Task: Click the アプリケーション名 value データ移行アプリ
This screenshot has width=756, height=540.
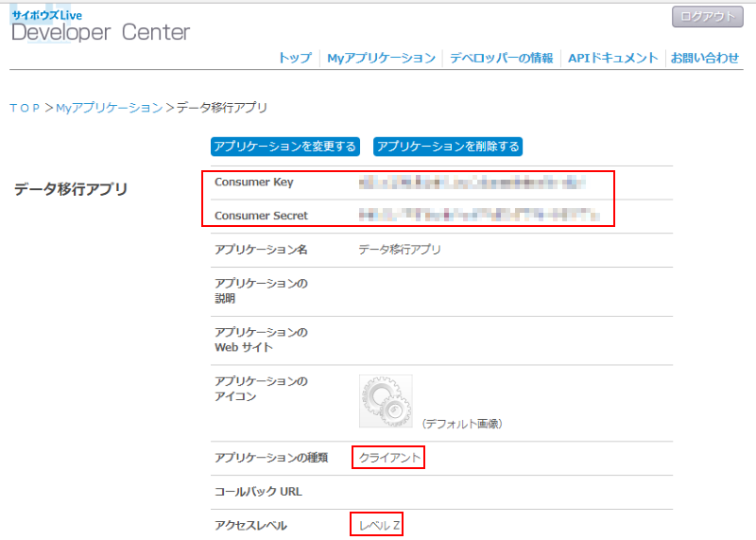Action: (x=400, y=250)
